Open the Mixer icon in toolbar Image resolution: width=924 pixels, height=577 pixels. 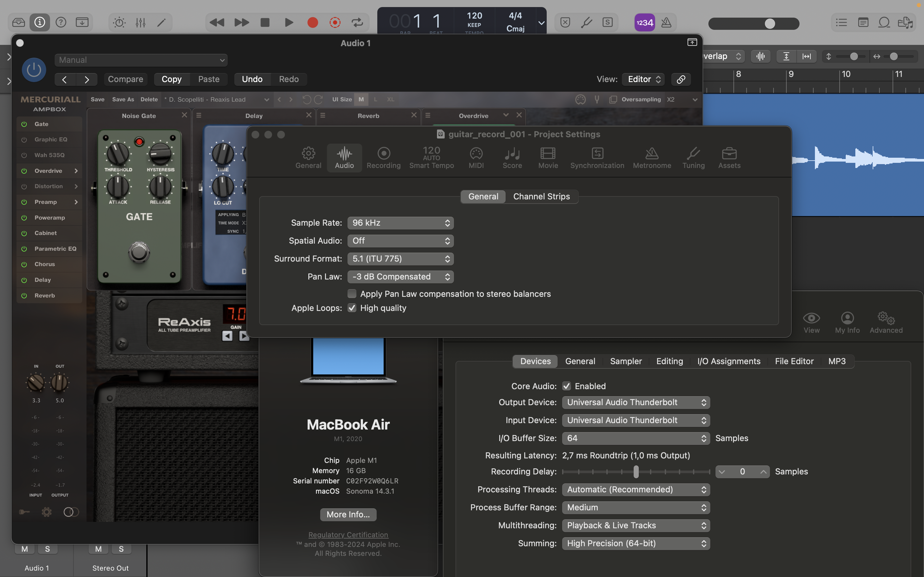point(141,22)
